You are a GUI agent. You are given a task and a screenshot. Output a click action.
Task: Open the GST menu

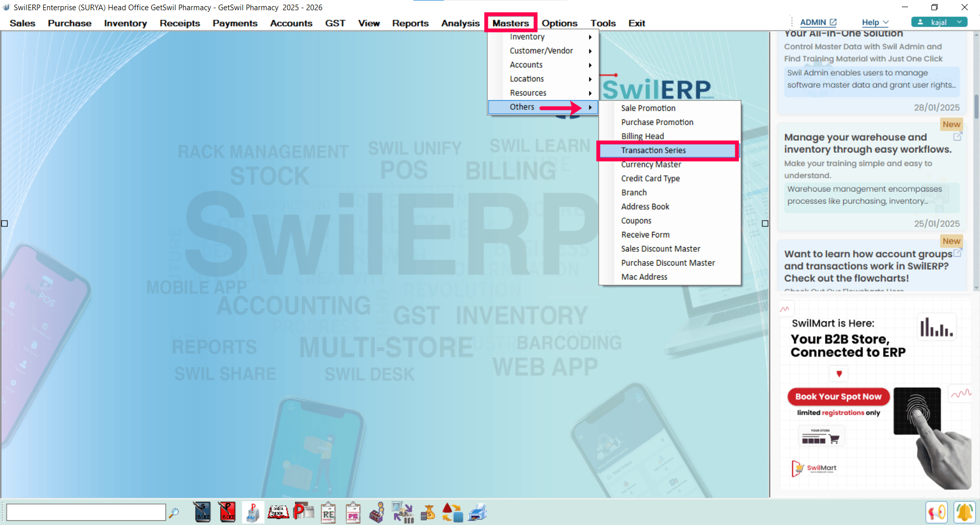tap(335, 23)
